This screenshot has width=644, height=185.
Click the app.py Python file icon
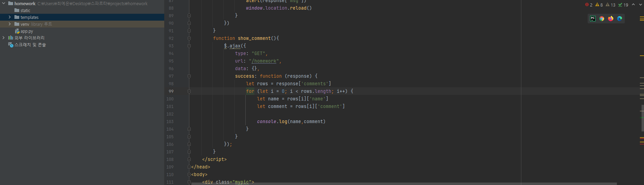pyautogui.click(x=17, y=31)
